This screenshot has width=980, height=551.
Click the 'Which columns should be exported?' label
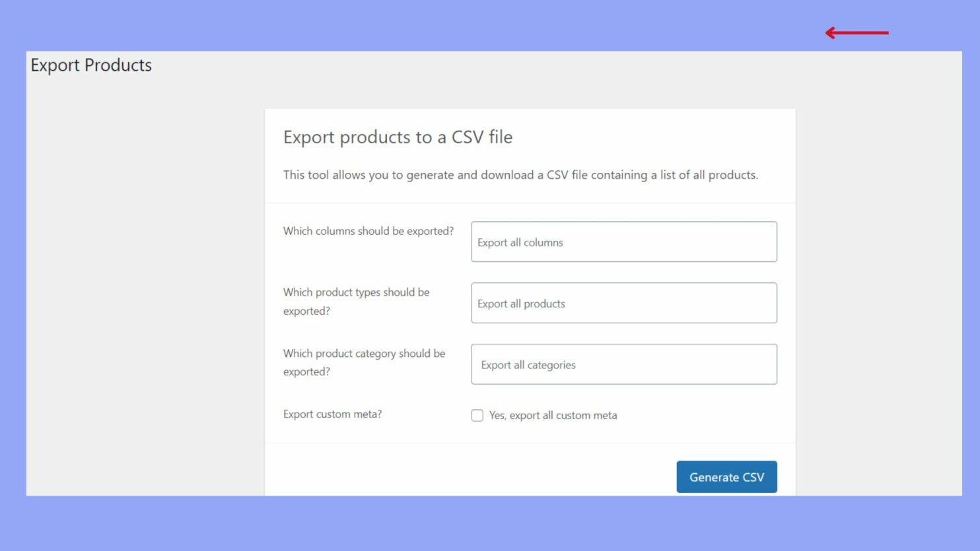(368, 231)
